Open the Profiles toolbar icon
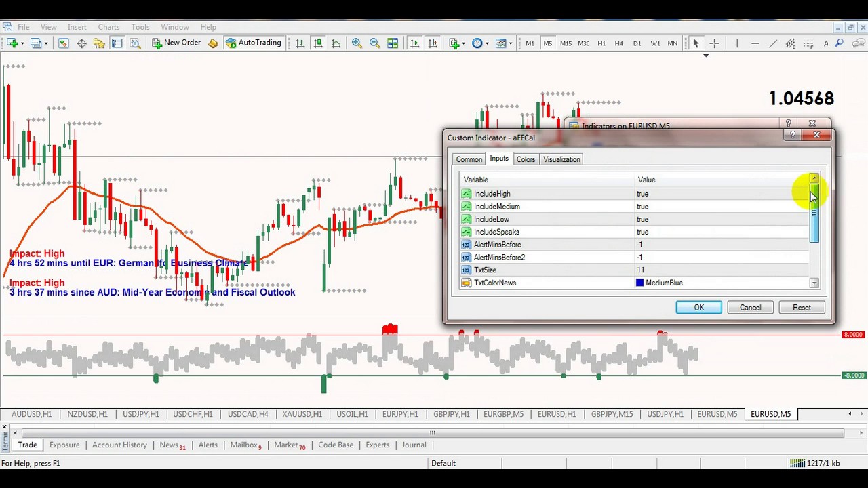868x488 pixels. coord(35,43)
